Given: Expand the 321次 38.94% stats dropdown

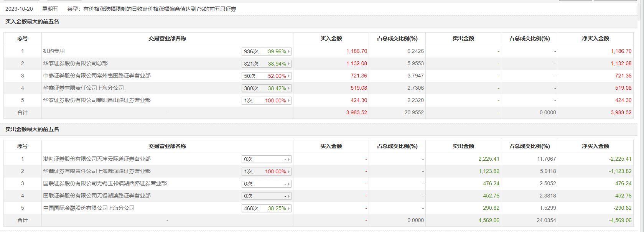Looking at the screenshot, I should 266,64.
